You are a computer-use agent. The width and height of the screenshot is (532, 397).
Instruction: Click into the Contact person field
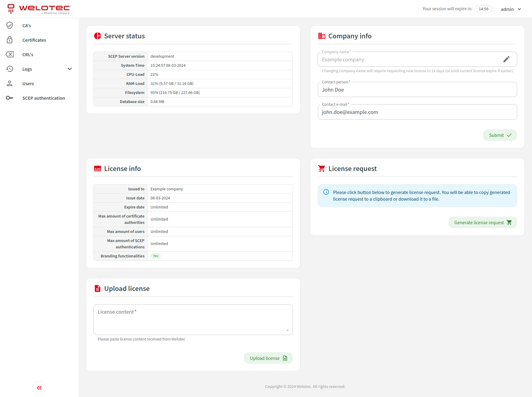point(417,90)
